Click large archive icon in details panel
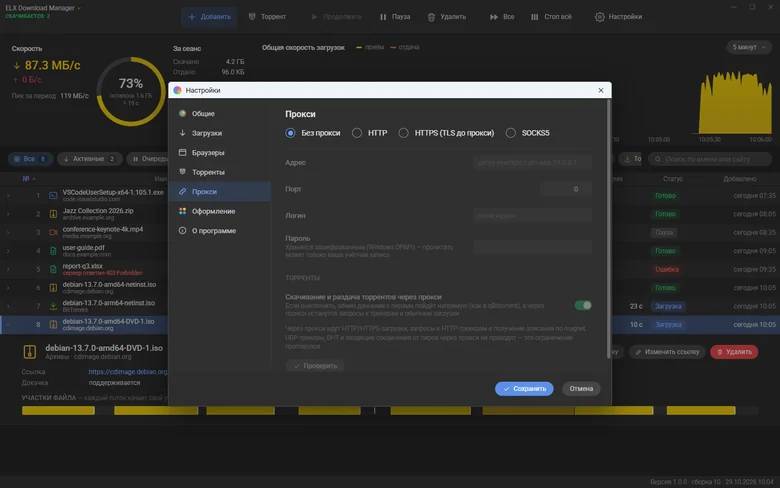The height and width of the screenshot is (488, 780). 30,352
